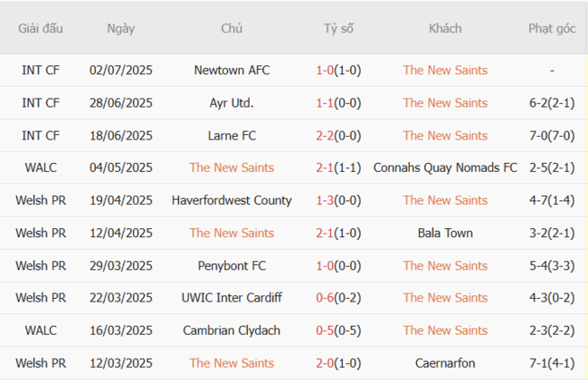This screenshot has height=383, width=588.
Task: Open UWIC Inter Cardiff team link
Action: point(232,298)
